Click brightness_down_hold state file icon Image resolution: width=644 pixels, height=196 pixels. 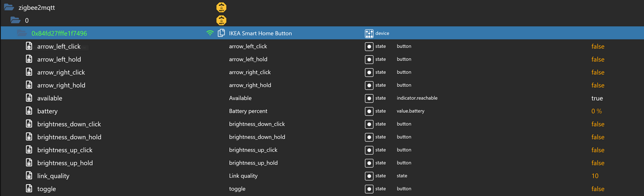pyautogui.click(x=30, y=137)
